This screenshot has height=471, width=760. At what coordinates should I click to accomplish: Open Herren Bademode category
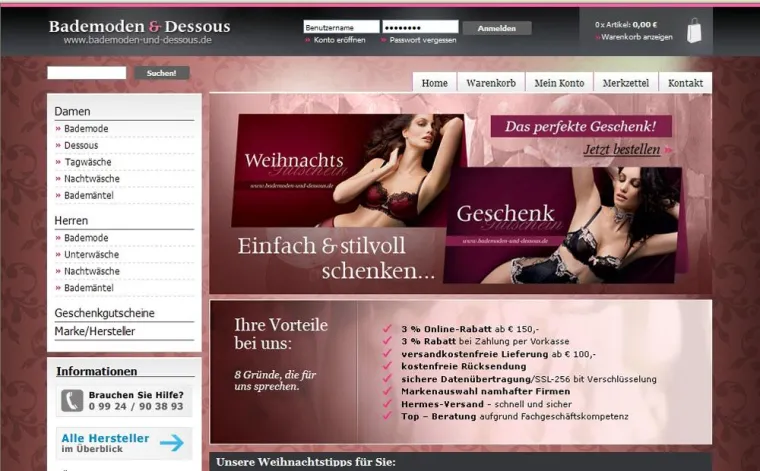click(x=86, y=238)
